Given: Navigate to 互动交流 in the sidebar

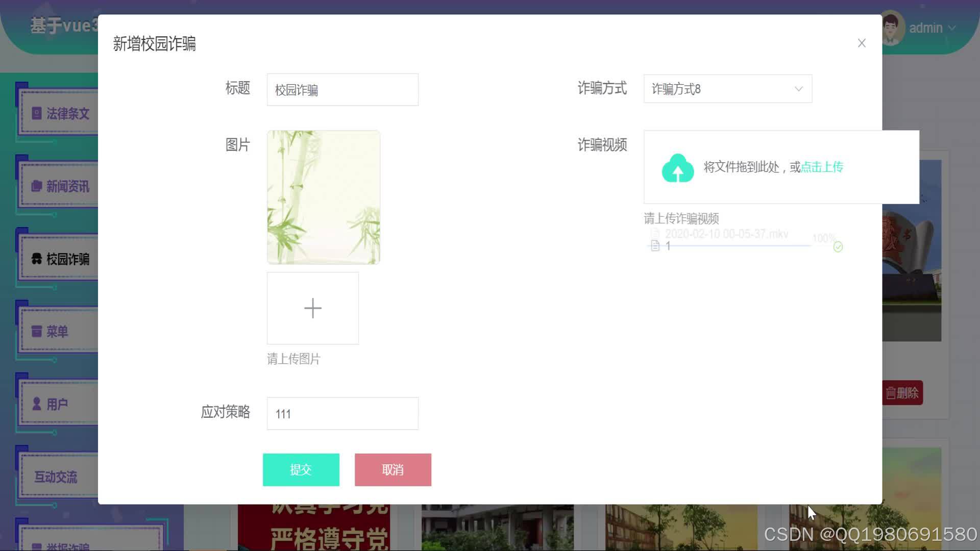Looking at the screenshot, I should (55, 478).
